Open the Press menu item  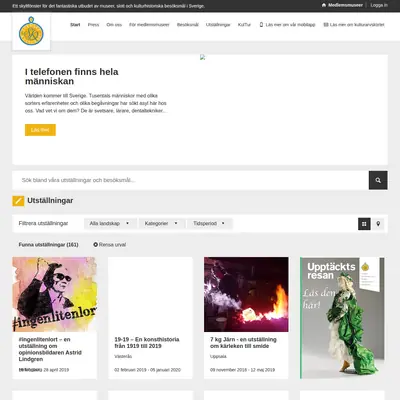pos(93,25)
